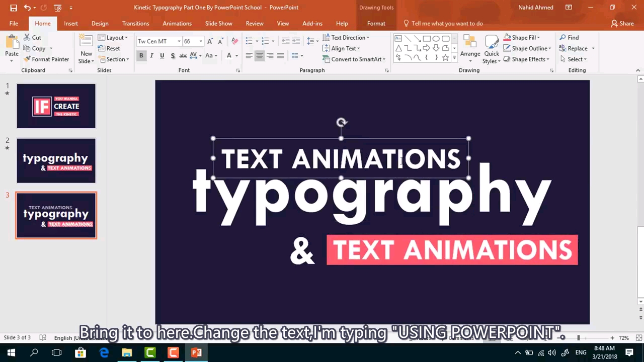Toggle Italic formatting
Image resolution: width=644 pixels, height=362 pixels.
pyautogui.click(x=151, y=56)
